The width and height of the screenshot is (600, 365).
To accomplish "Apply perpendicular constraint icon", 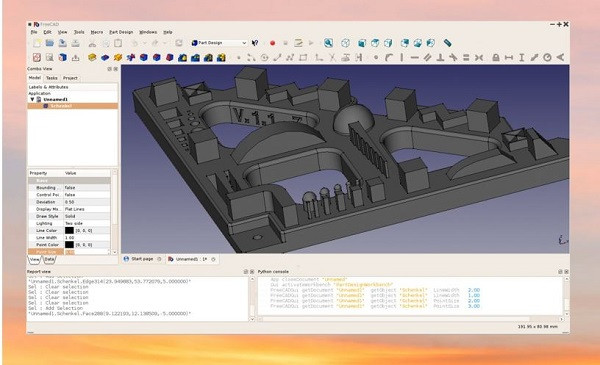I will tap(440, 57).
